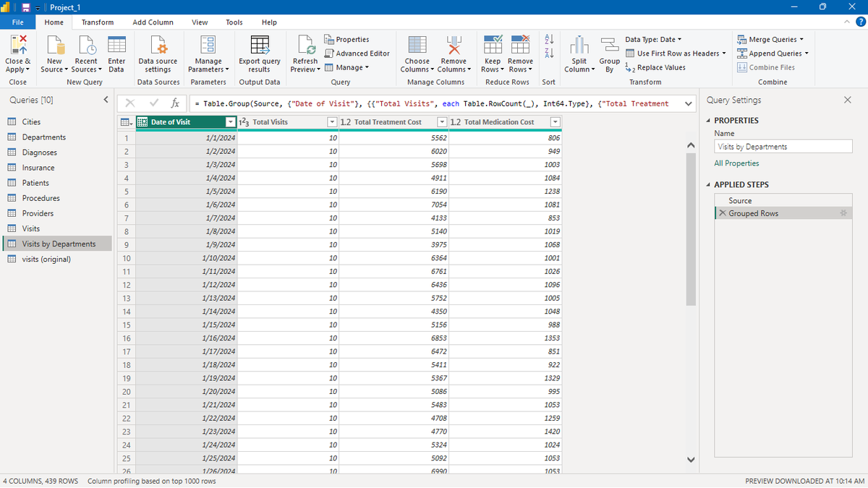
Task: Open the Help tab
Action: tap(269, 22)
